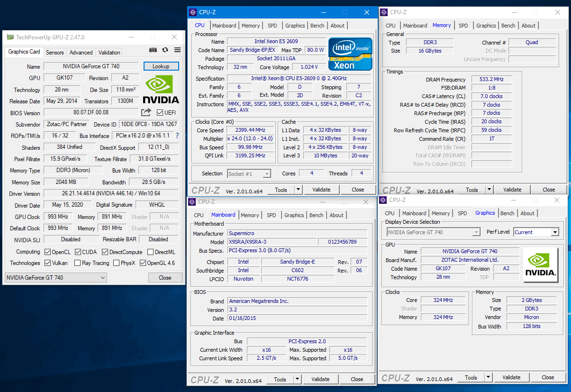571x392 pixels.
Task: Toggle the Vulkan checkbox
Action: [x=47, y=263]
